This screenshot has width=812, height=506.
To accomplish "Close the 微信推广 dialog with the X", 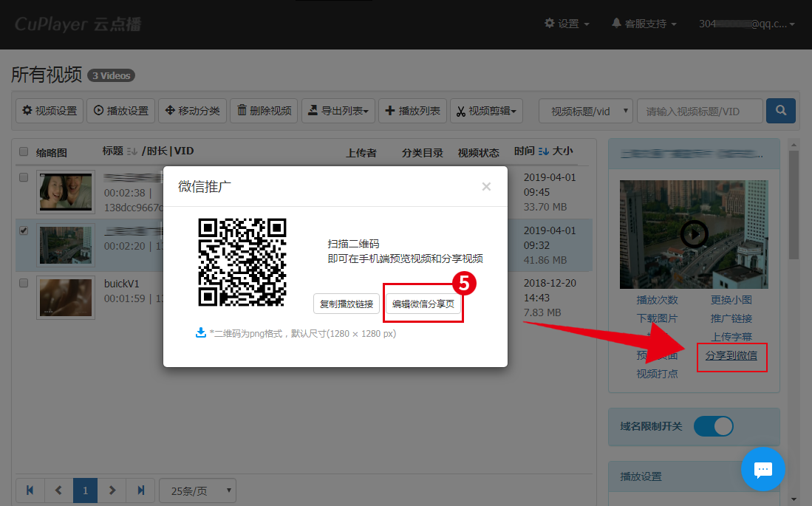I will (486, 186).
